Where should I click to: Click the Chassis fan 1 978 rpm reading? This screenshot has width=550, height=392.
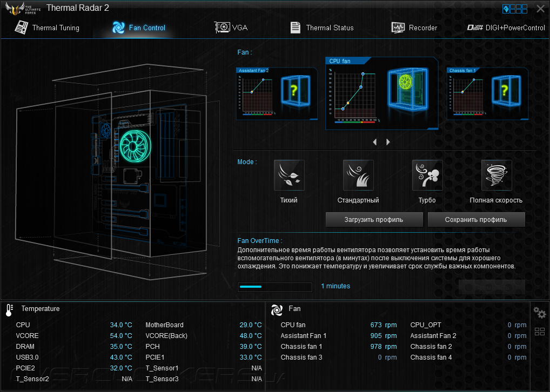384,347
